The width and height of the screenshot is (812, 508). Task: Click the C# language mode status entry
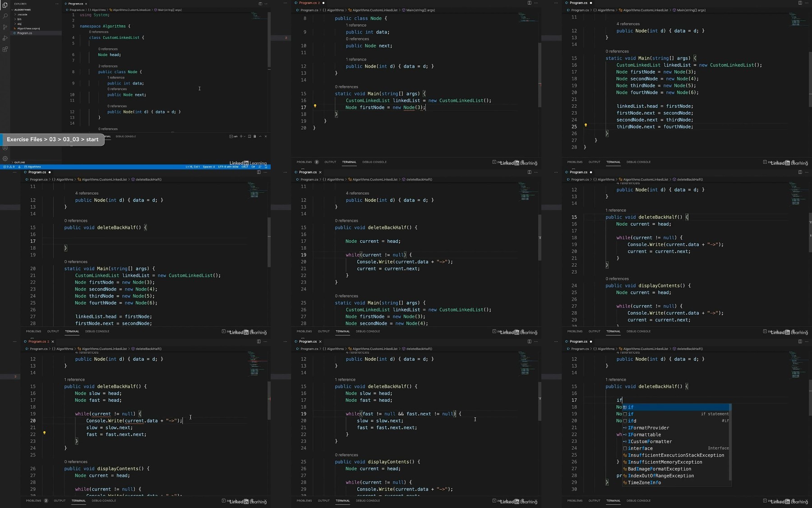(253, 167)
